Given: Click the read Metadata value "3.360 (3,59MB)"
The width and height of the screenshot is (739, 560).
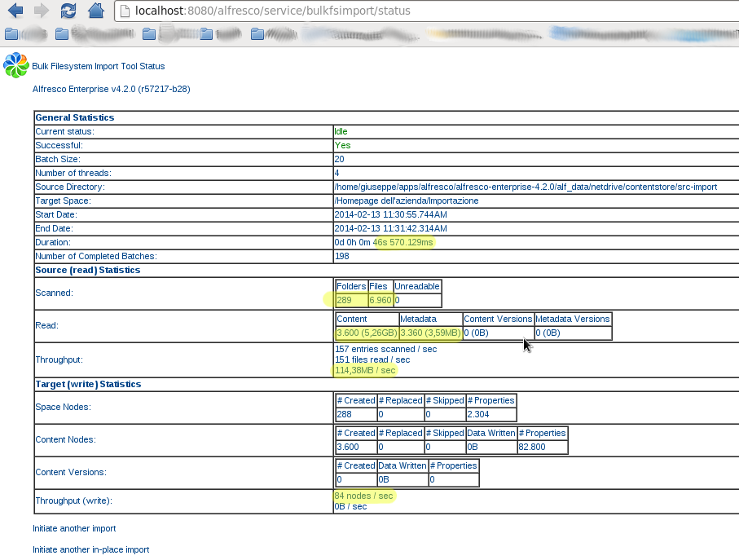Looking at the screenshot, I should [x=430, y=333].
